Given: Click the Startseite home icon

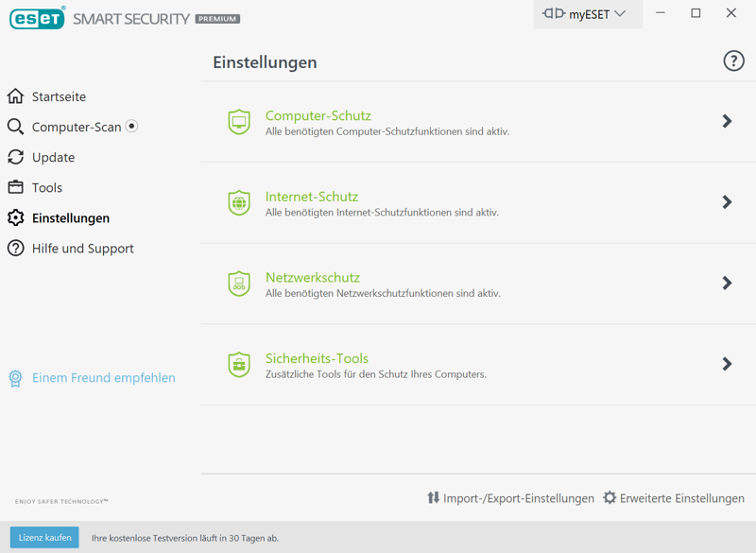Looking at the screenshot, I should click(x=15, y=96).
